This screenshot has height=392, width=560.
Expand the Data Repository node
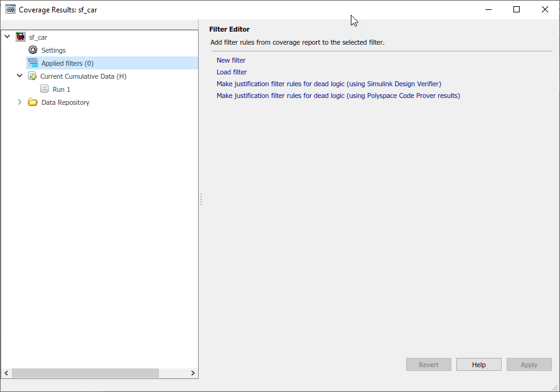pyautogui.click(x=19, y=101)
